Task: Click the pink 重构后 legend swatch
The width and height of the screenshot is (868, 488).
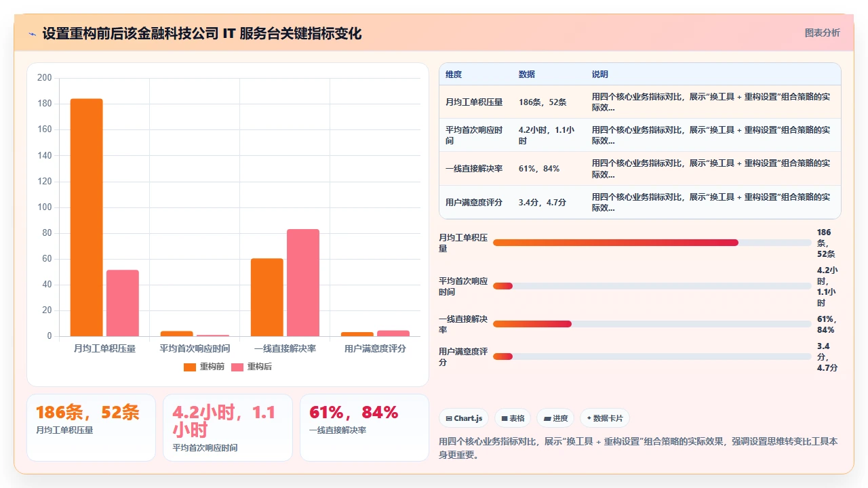Action: [x=237, y=367]
